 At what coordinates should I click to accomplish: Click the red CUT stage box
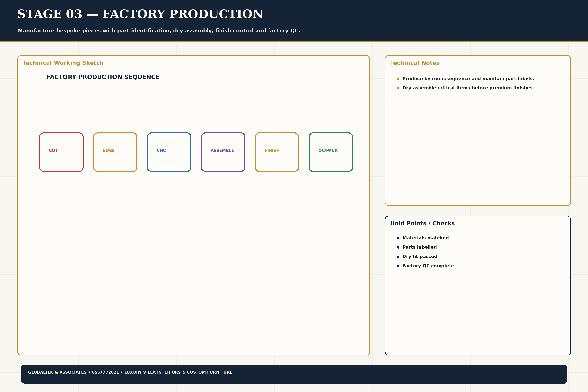tap(61, 152)
